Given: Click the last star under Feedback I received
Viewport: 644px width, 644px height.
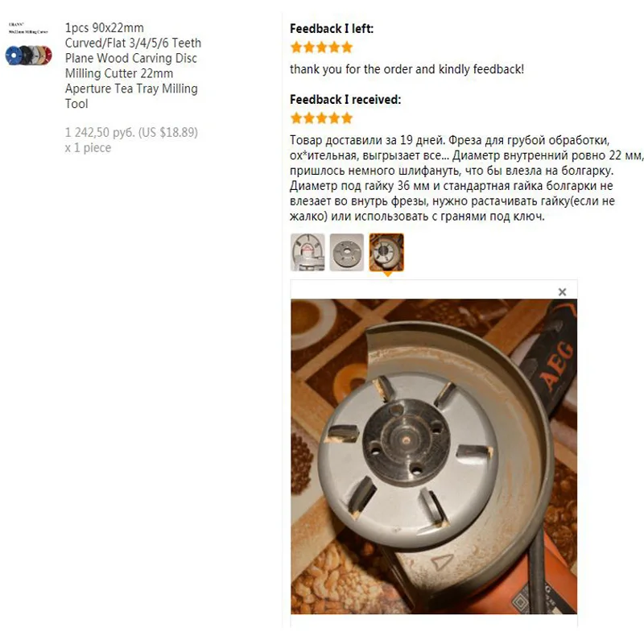Looking at the screenshot, I should point(347,118).
